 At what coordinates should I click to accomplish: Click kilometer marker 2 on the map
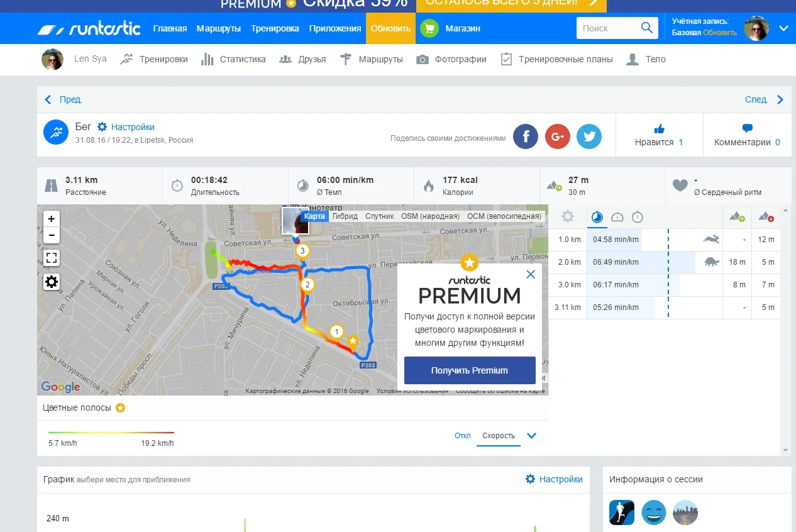click(x=307, y=285)
